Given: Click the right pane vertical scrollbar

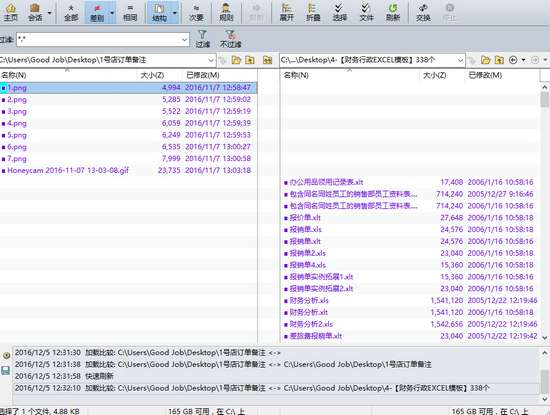Looking at the screenshot, I should [544, 212].
